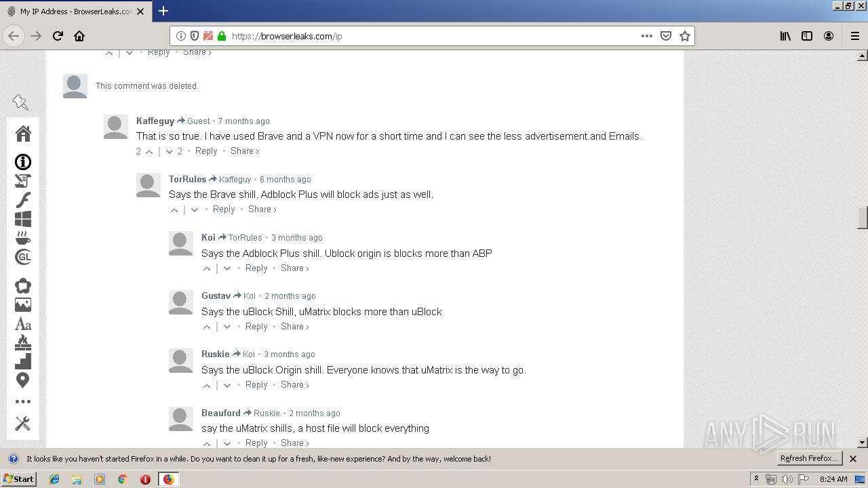Screen dimensions: 868x488
Task: Show more tools via sidebar ellipsis icon
Action: point(23,402)
